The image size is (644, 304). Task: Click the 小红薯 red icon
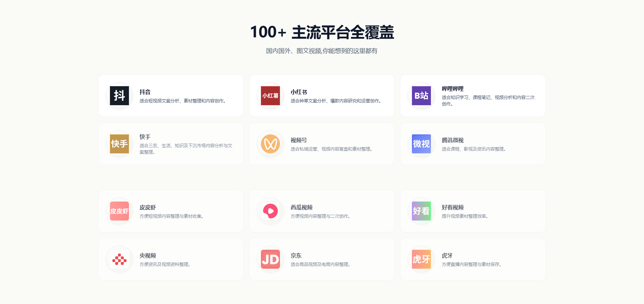(x=270, y=96)
